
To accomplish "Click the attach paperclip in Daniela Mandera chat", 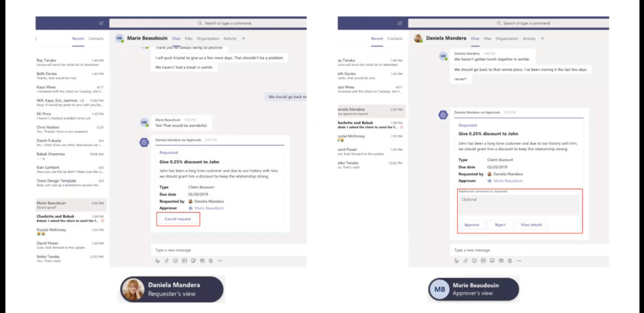I will [x=465, y=260].
